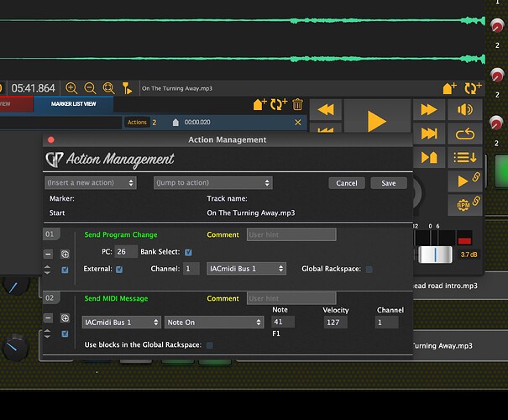Fast forward the track
The width and height of the screenshot is (508, 420).
point(428,109)
